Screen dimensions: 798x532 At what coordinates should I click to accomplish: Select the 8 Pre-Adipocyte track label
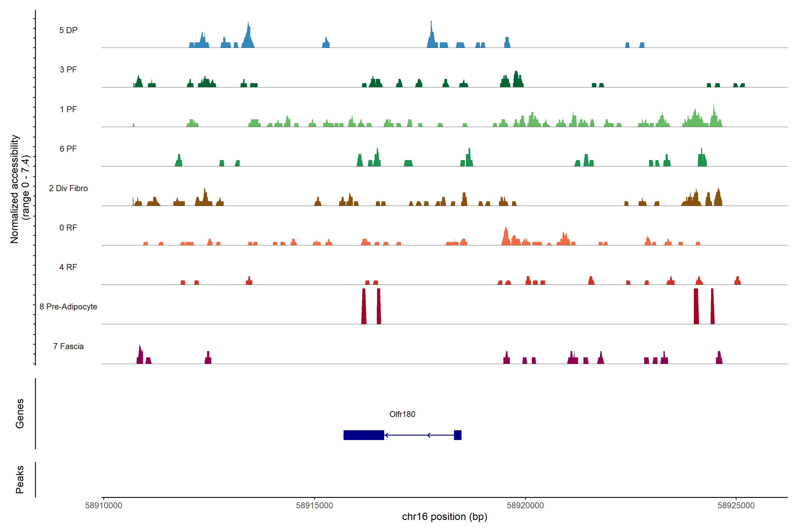[x=68, y=307]
